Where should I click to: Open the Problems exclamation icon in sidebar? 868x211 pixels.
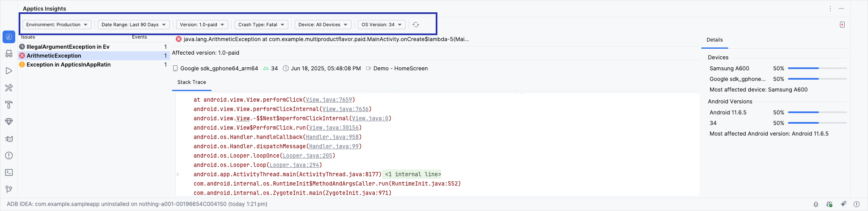[x=9, y=155]
